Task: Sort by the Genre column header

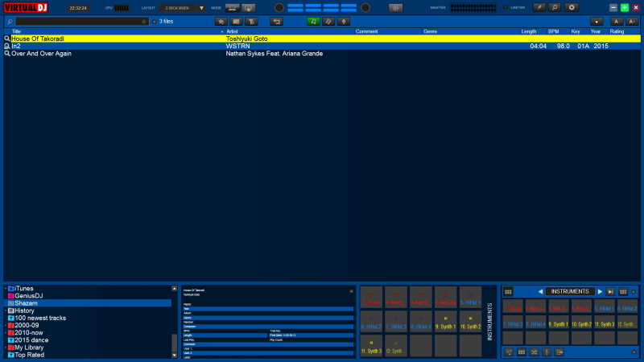Action: (470, 31)
